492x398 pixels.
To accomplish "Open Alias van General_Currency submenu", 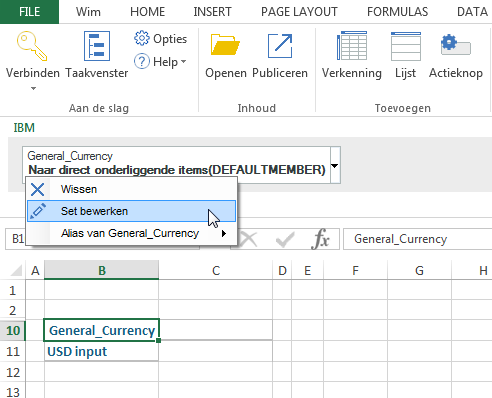I will pos(131,233).
